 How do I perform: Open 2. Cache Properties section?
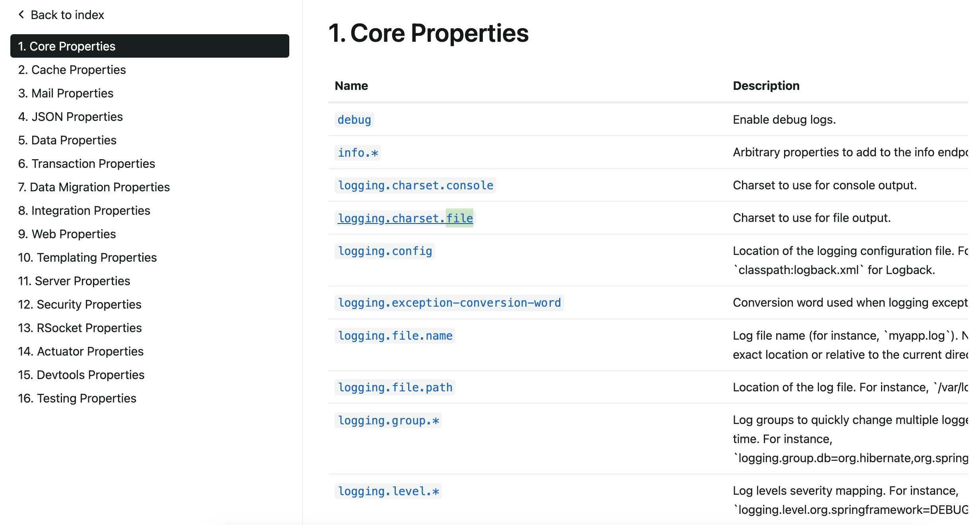point(72,70)
